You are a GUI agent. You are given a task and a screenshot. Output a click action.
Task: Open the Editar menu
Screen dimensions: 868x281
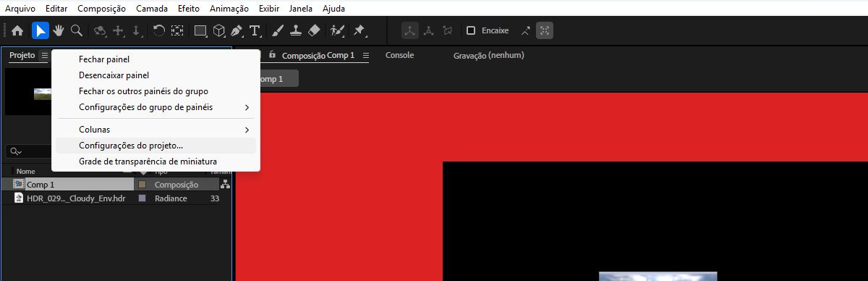[x=56, y=9]
